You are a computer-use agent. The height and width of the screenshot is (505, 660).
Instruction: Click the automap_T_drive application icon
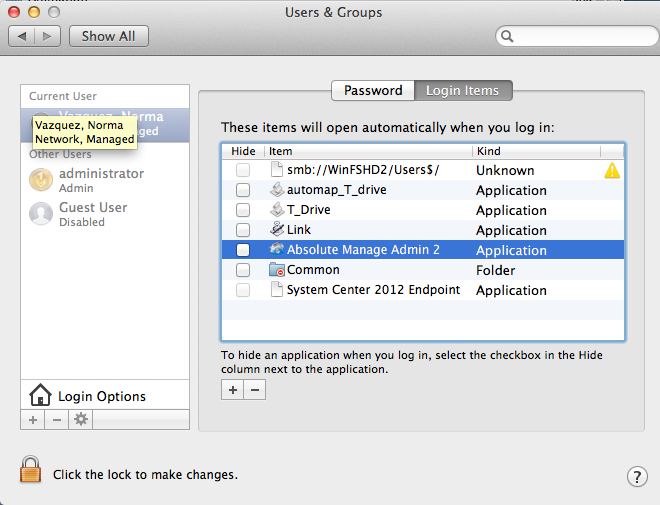click(277, 190)
